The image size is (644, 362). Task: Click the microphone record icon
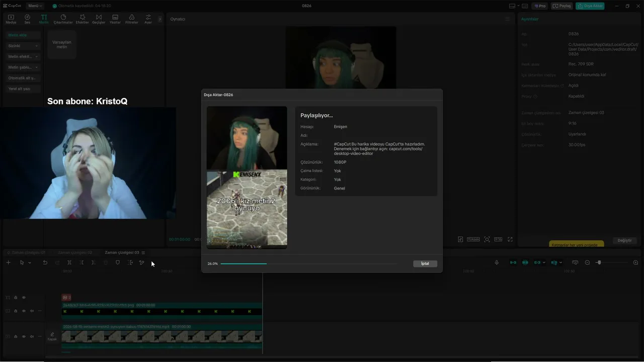tap(497, 262)
